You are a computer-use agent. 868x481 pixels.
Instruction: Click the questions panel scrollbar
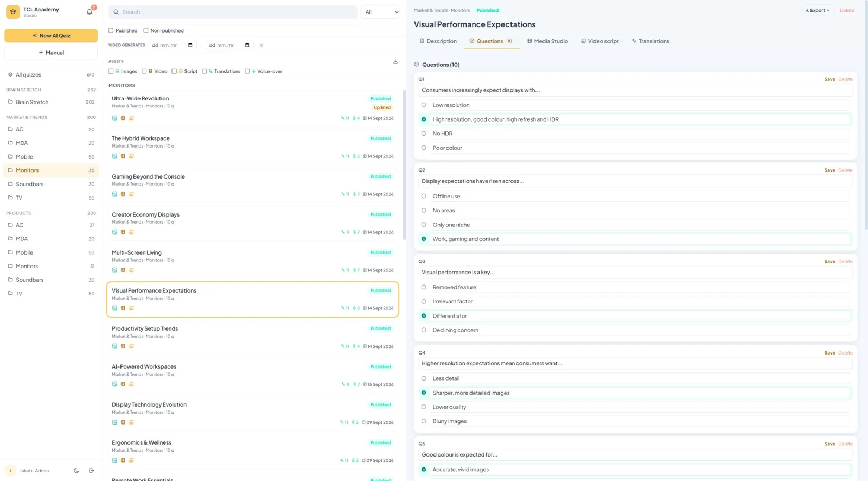866,115
